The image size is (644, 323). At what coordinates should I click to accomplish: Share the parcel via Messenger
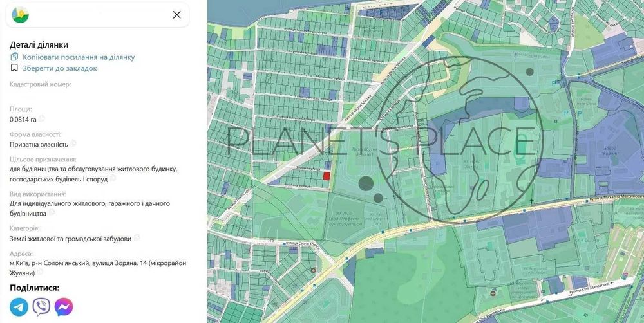tap(64, 306)
